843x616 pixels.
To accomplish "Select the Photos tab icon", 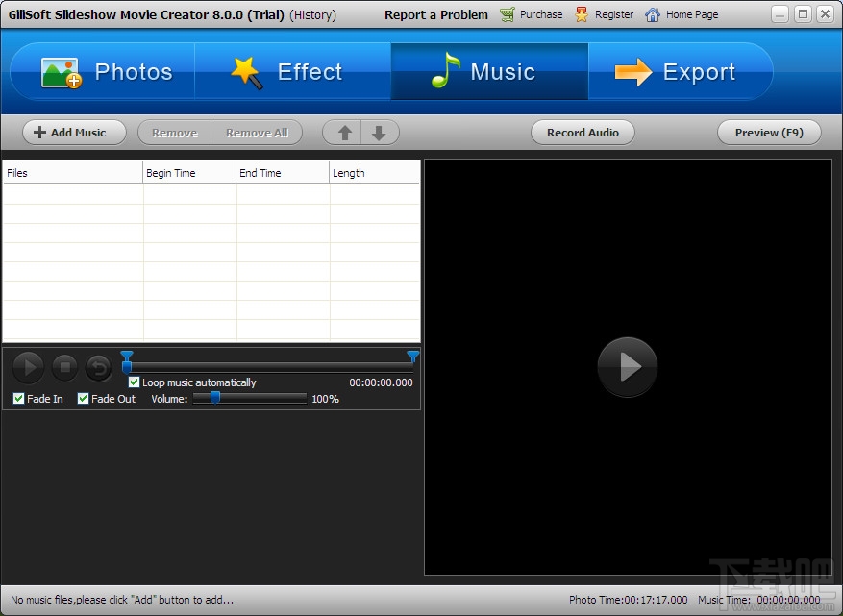I will coord(60,71).
